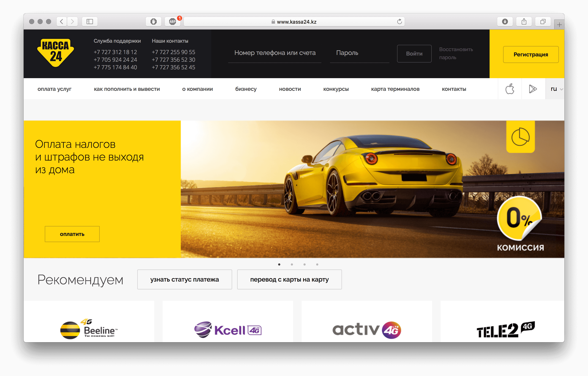The width and height of the screenshot is (588, 376).
Task: Focus the 'Номер телефона или счета' field
Action: 275,53
